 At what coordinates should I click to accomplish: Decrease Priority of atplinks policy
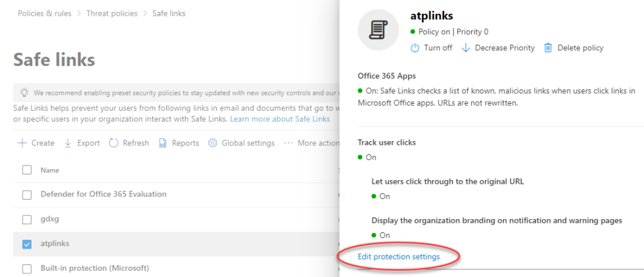[x=498, y=48]
